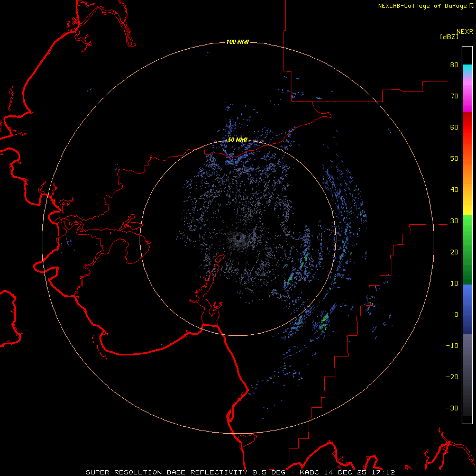Image resolution: width=476 pixels, height=476 pixels.
Task: Click the 0.5 DEG elevation text
Action: point(270,472)
